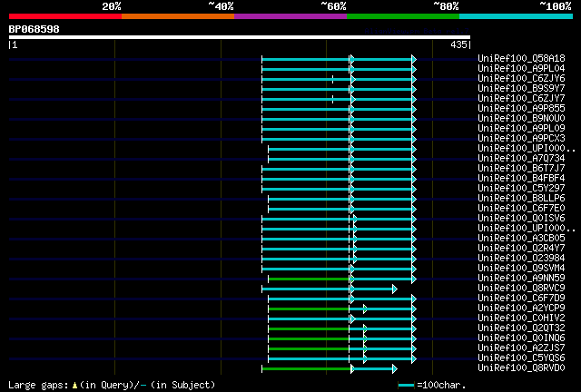The height and width of the screenshot is (392, 581).
Task: Click the purple ~60% identity legend segment
Action: click(x=290, y=16)
